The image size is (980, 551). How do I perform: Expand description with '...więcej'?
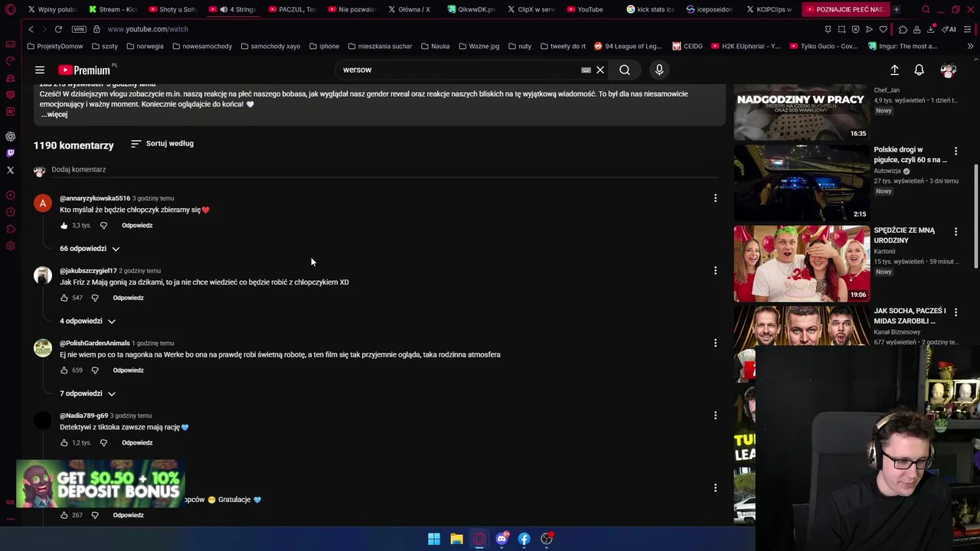coord(54,114)
